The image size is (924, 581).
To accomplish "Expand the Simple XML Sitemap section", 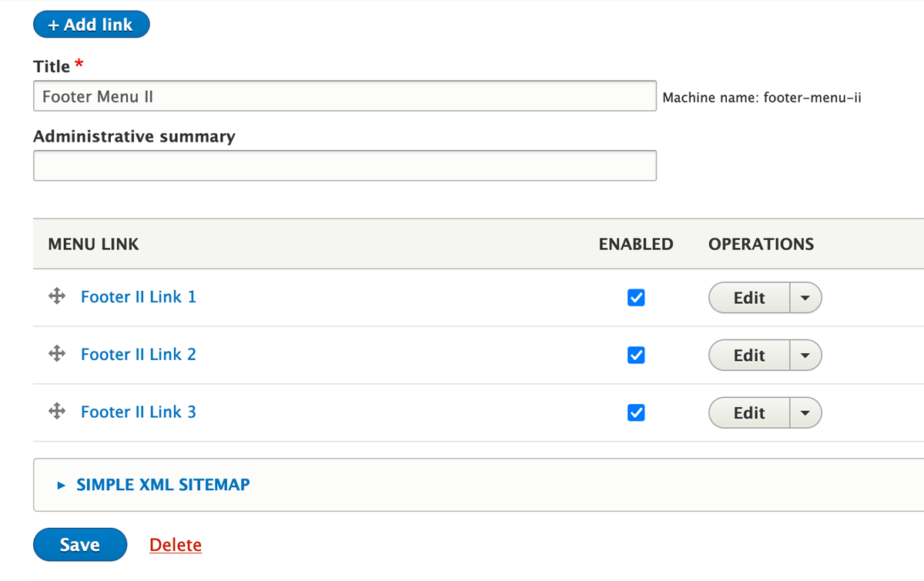I will pos(163,485).
